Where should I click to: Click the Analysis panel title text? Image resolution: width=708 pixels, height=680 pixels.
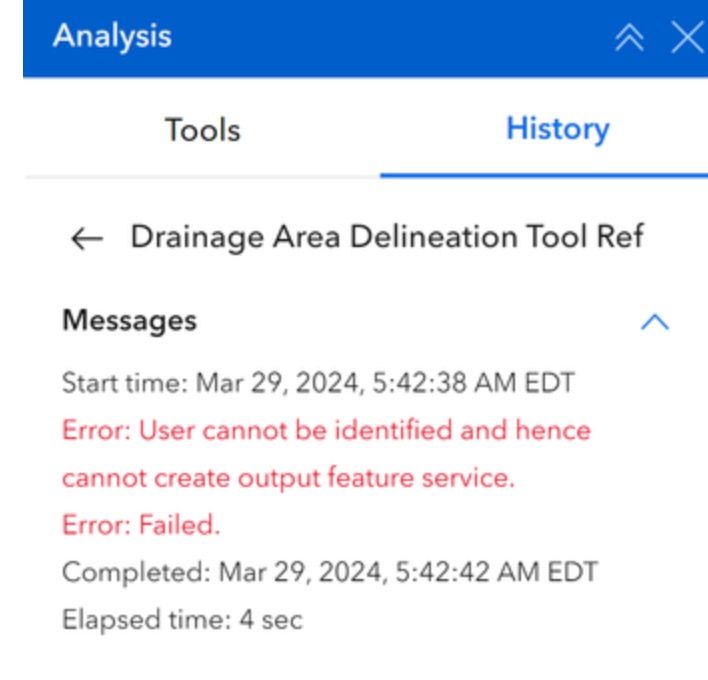tap(111, 37)
